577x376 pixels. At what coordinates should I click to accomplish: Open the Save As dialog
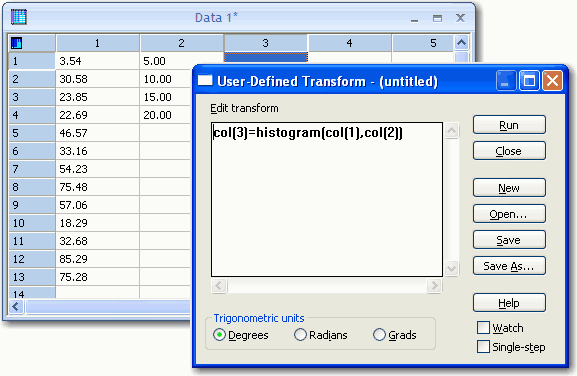509,266
